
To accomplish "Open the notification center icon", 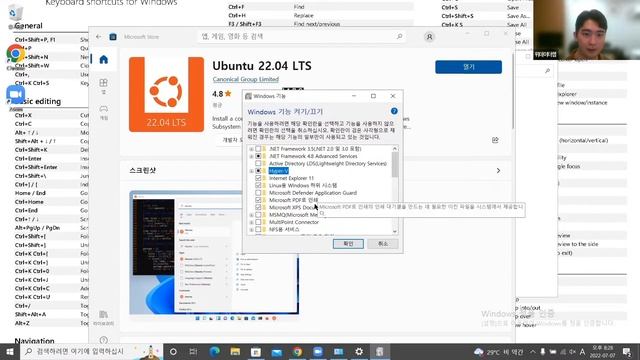I will pyautogui.click(x=627, y=351).
